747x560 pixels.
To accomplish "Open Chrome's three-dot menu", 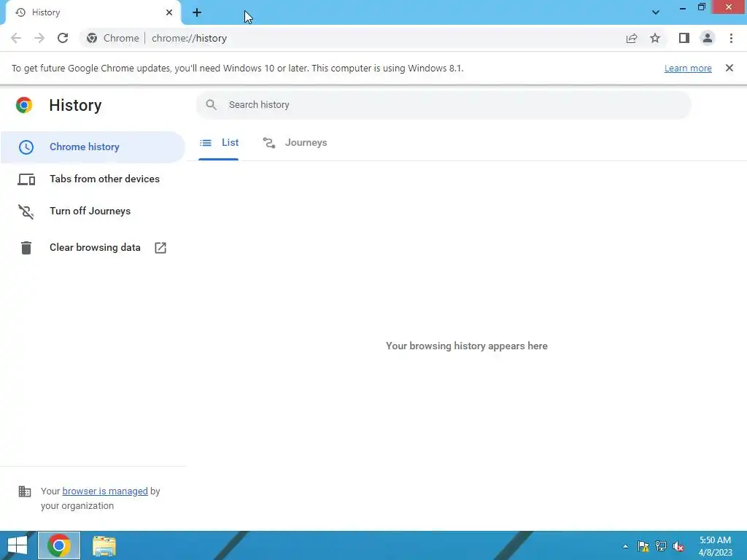I will click(x=731, y=38).
